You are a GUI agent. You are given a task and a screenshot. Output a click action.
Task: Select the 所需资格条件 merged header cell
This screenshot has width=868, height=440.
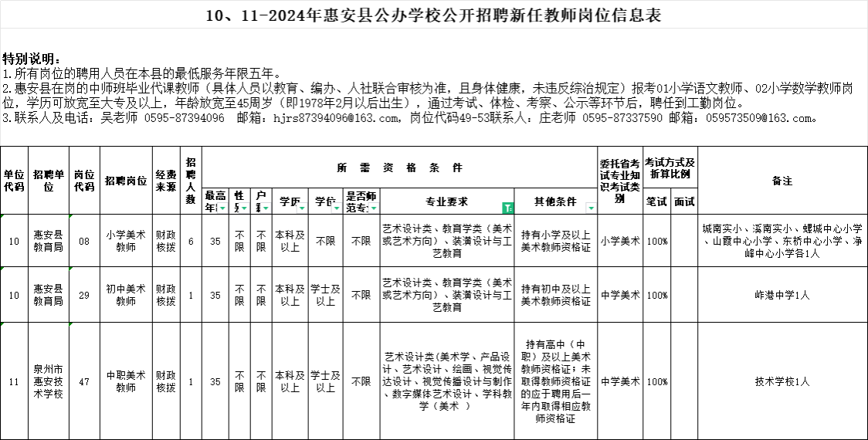tap(400, 167)
